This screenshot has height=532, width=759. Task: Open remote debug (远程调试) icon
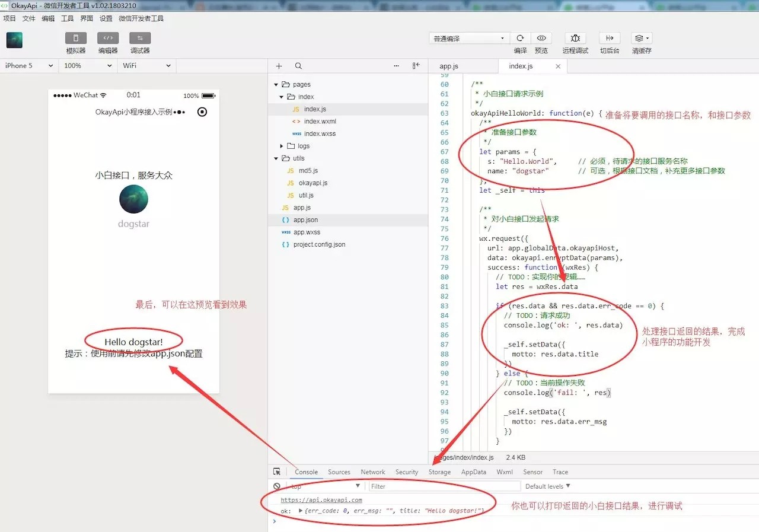[575, 38]
